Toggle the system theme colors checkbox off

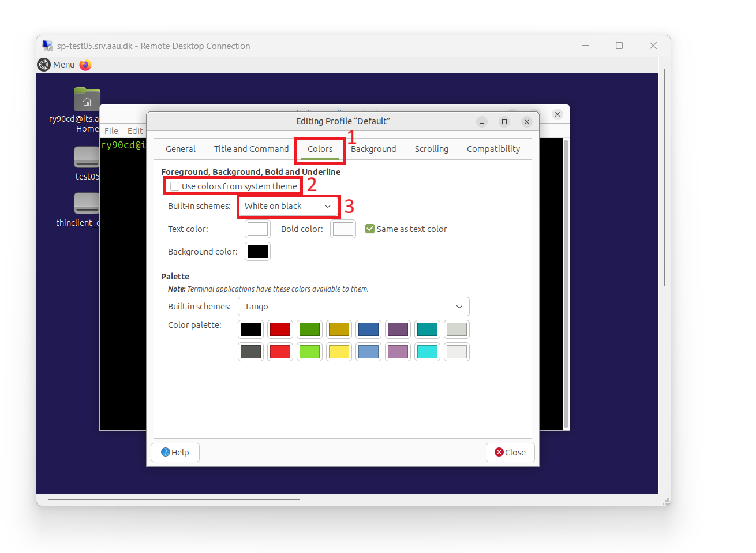pyautogui.click(x=174, y=186)
